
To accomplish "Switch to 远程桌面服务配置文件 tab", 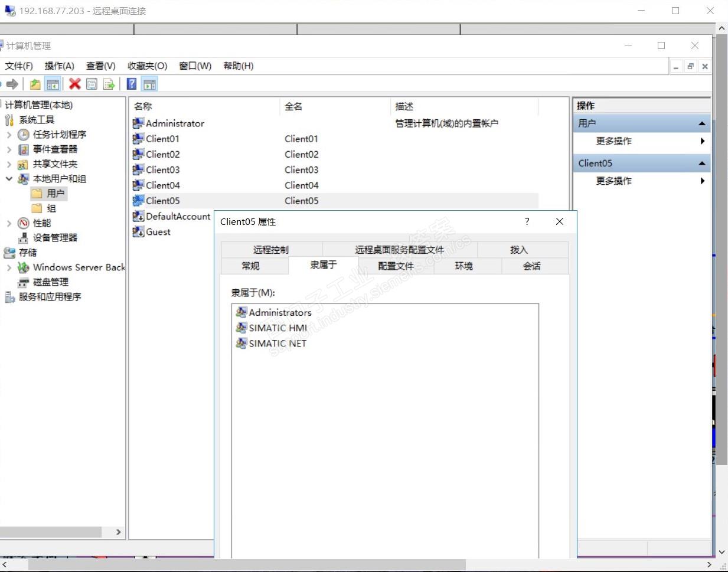I will point(400,250).
